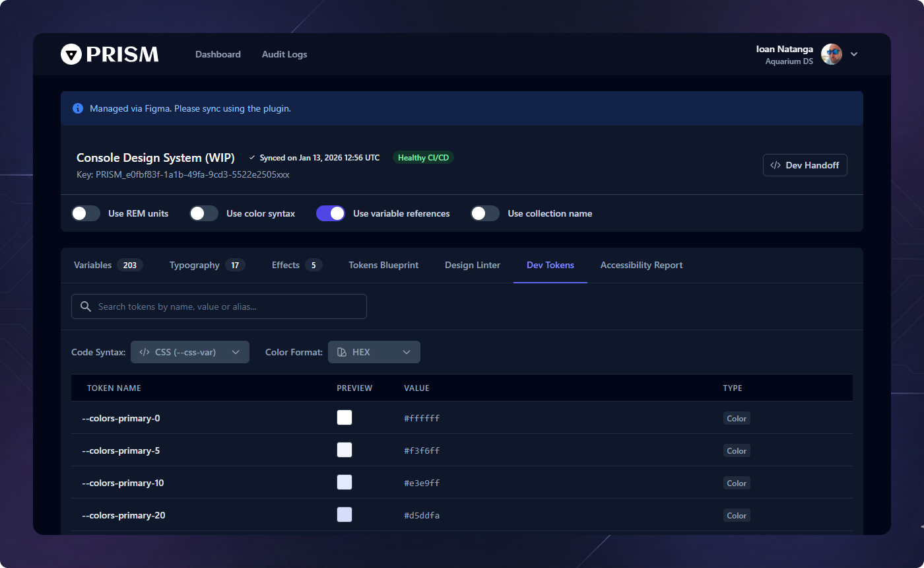The image size is (924, 568).
Task: Turn on Use color syntax
Action: pyautogui.click(x=204, y=213)
